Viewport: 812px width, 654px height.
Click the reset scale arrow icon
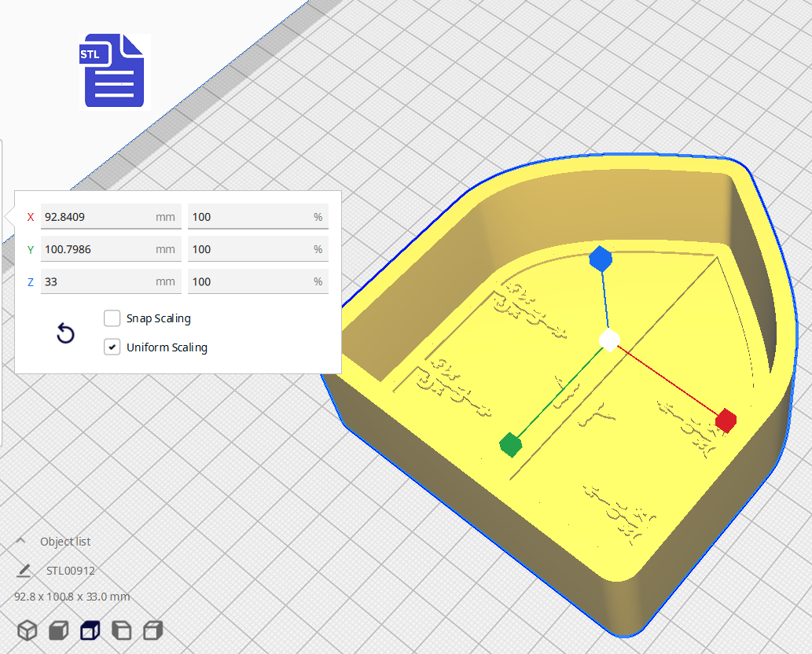click(x=66, y=333)
